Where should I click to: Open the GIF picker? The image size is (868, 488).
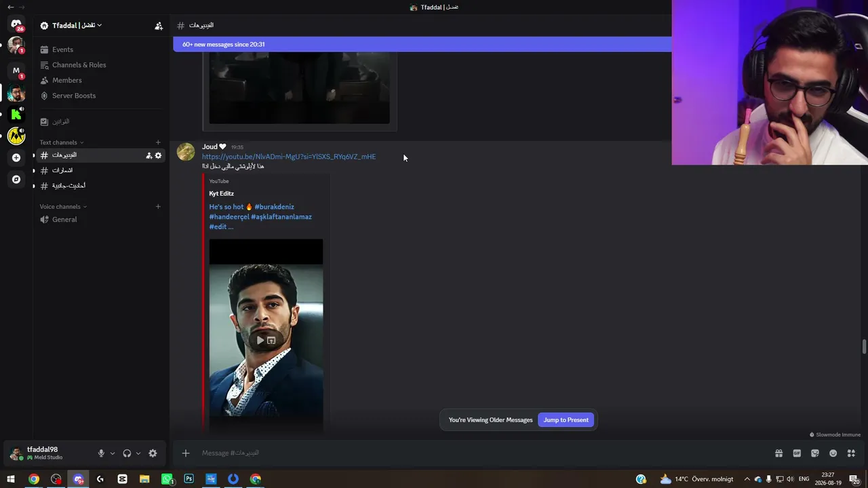pyautogui.click(x=797, y=453)
